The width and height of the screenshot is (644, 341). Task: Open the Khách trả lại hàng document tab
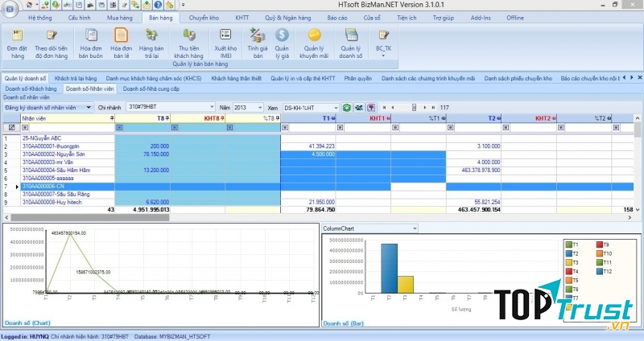pyautogui.click(x=76, y=78)
